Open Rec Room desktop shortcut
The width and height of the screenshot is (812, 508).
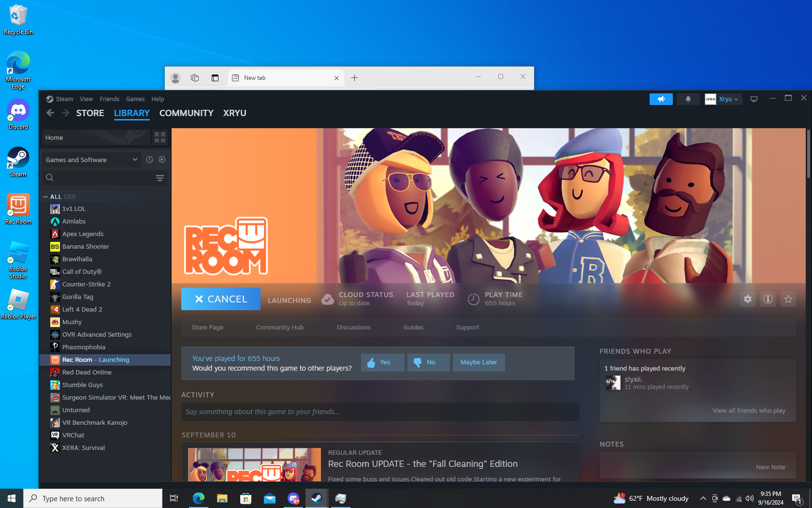point(18,209)
